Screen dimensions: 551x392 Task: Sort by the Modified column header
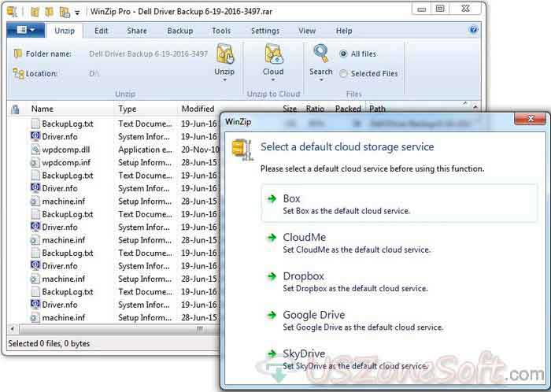(x=198, y=109)
